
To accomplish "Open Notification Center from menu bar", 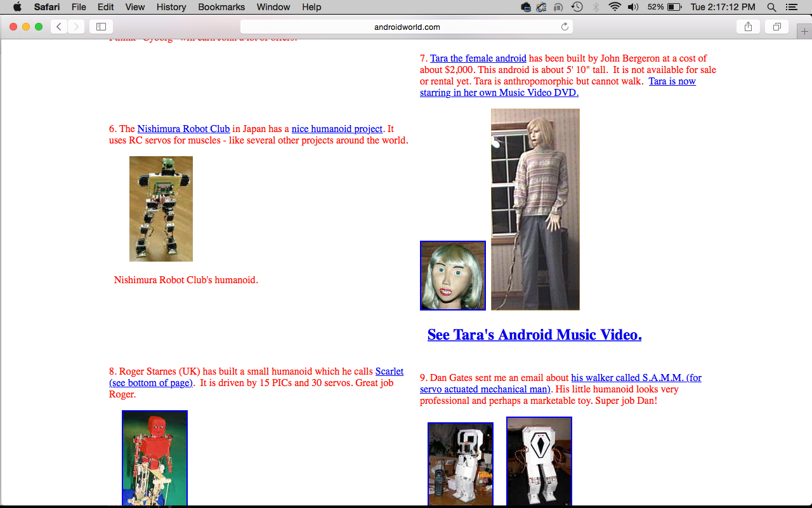I will (x=790, y=7).
